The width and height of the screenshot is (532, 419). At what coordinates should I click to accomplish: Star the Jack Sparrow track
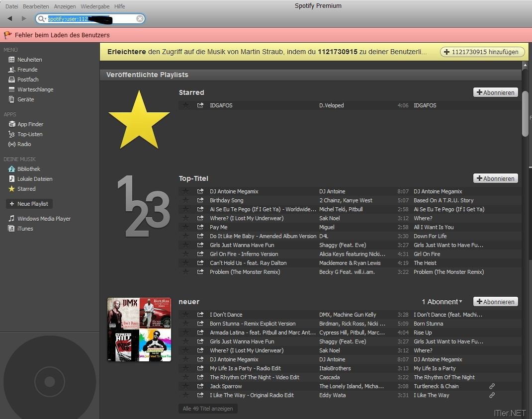[x=185, y=386]
